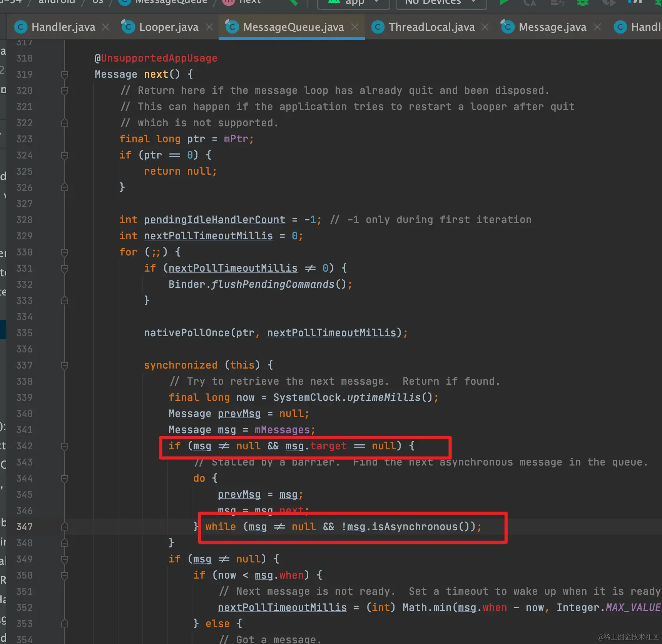
Task: Close the Looper.java tab
Action: click(x=209, y=27)
